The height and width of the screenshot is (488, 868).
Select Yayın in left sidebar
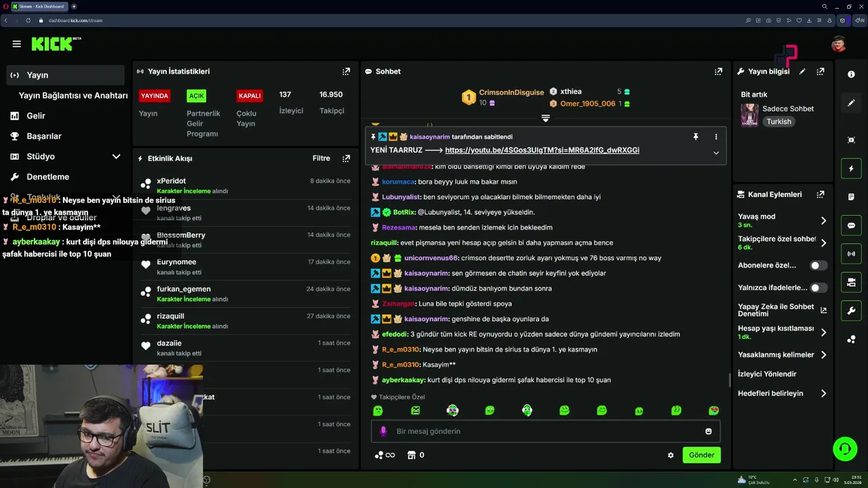pos(65,75)
